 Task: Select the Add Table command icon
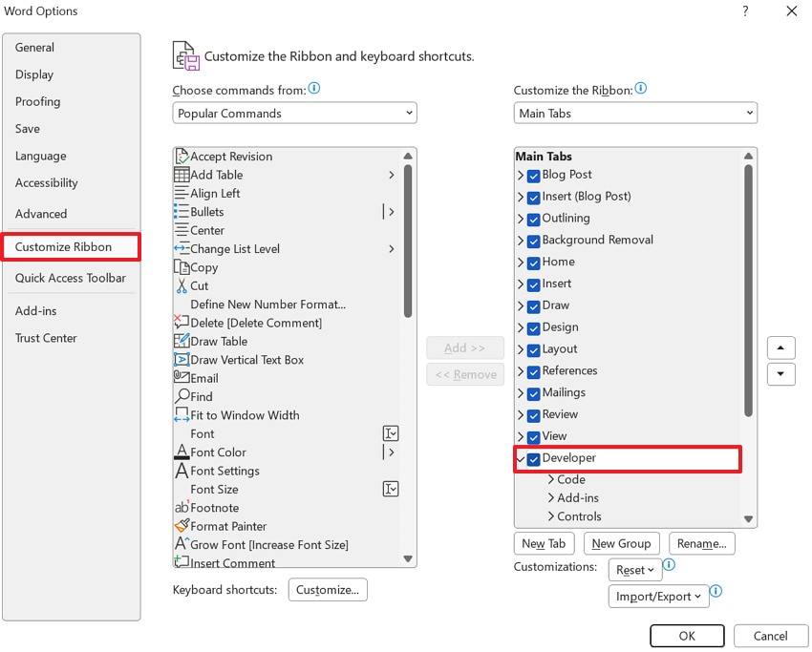[x=181, y=175]
